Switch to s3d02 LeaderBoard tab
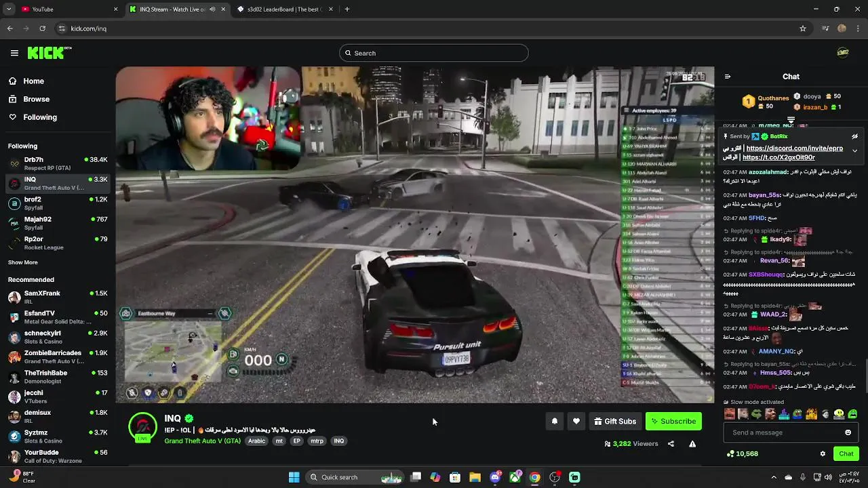 [x=285, y=9]
